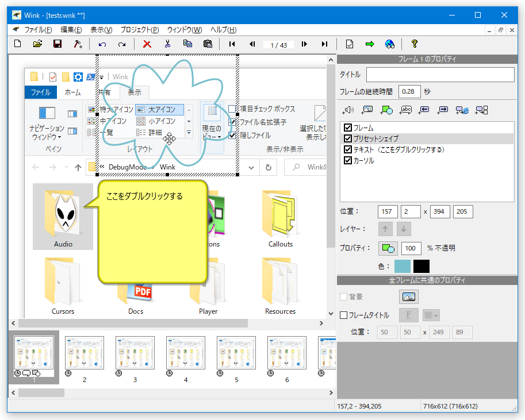This screenshot has width=525, height=420.
Task: Add a goto-frame button
Action: tap(481, 110)
